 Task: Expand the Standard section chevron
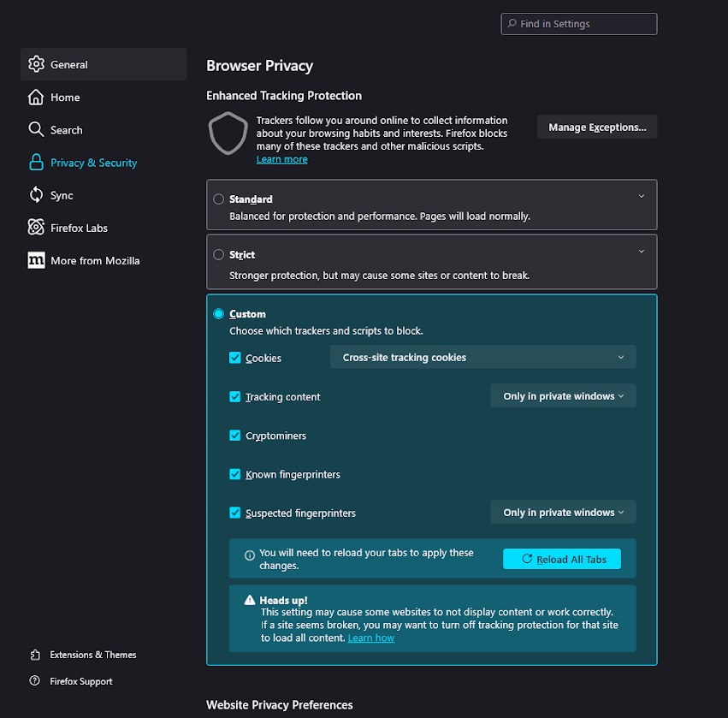(x=642, y=197)
